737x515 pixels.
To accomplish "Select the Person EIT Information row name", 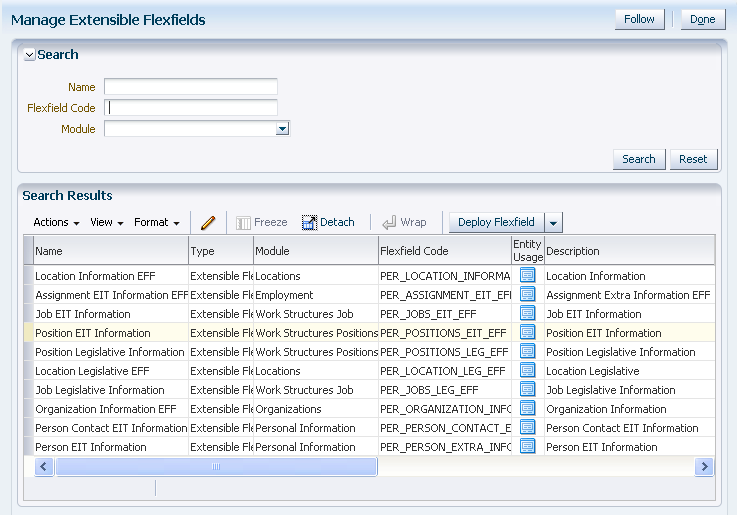I will click(91, 447).
